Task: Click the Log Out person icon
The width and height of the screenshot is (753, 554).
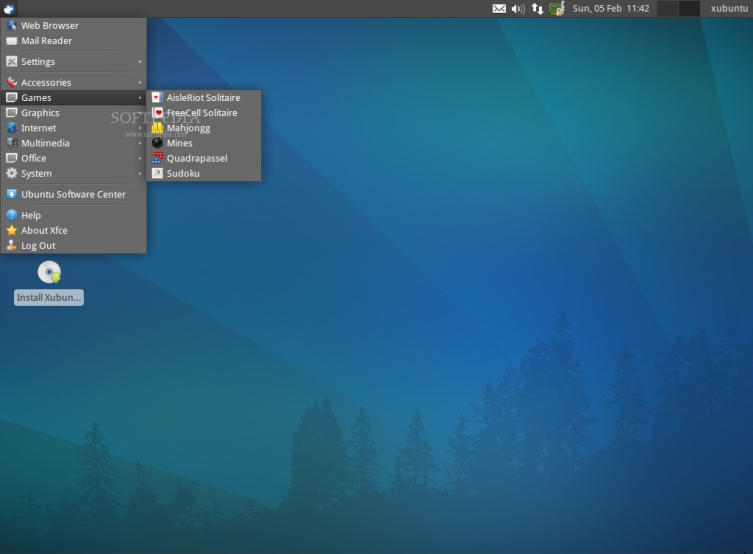Action: [x=12, y=246]
